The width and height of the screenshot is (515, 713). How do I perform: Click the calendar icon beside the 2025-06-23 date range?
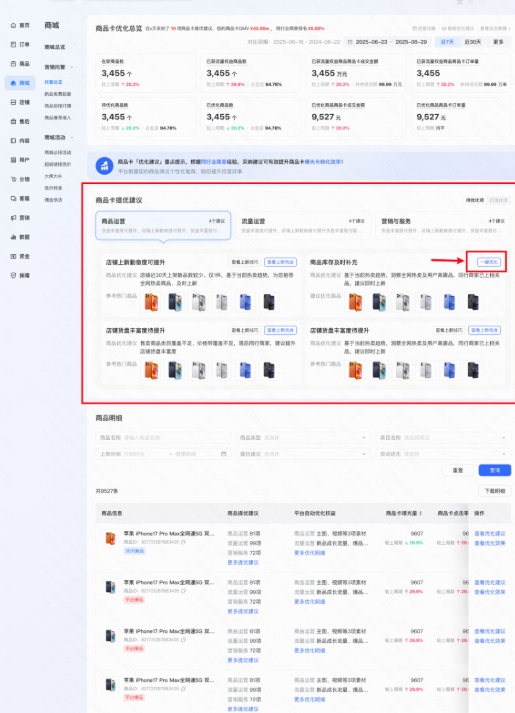coord(350,42)
